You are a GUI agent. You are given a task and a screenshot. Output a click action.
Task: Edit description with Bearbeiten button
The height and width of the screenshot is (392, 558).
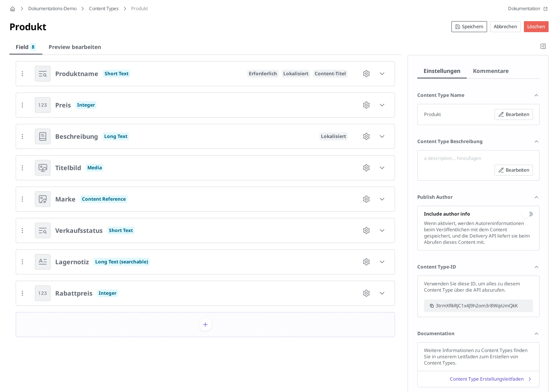[x=514, y=170]
